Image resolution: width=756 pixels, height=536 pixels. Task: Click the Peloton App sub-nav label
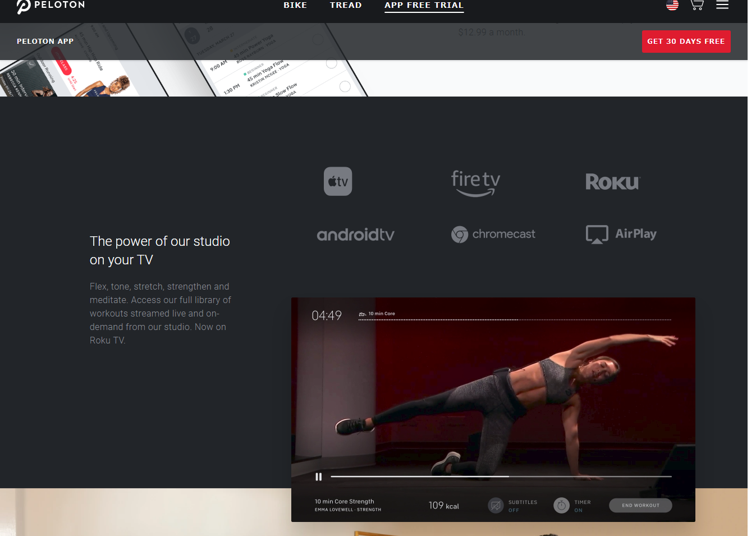pyautogui.click(x=45, y=41)
